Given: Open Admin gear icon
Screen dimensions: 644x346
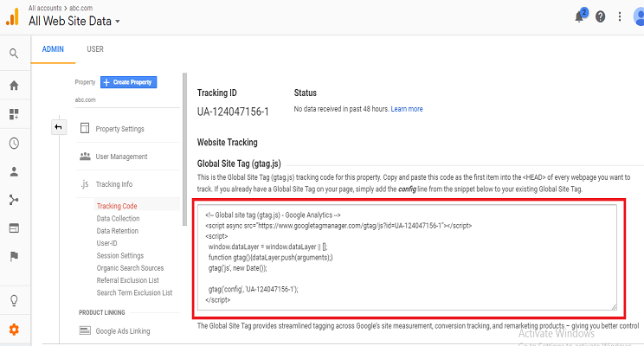Looking at the screenshot, I should click(x=14, y=330).
